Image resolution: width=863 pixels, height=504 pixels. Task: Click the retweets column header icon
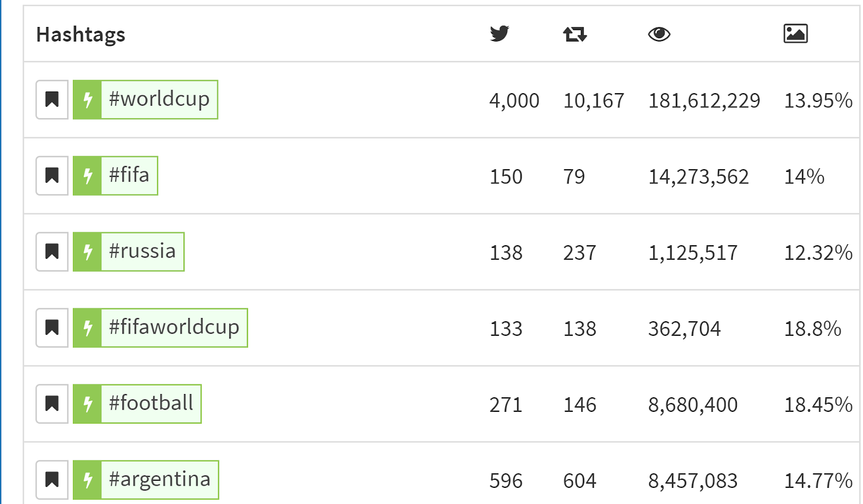574,34
